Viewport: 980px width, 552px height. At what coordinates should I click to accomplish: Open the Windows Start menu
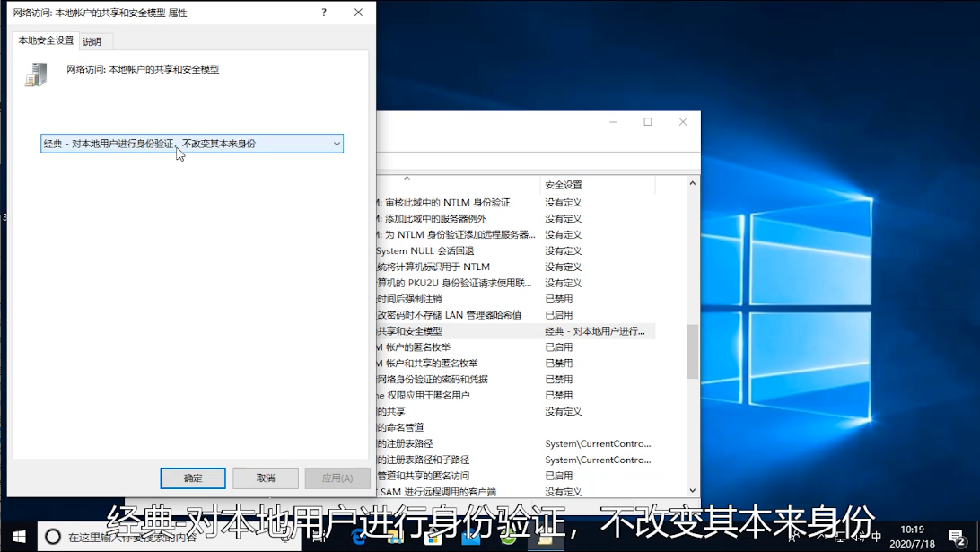18,537
